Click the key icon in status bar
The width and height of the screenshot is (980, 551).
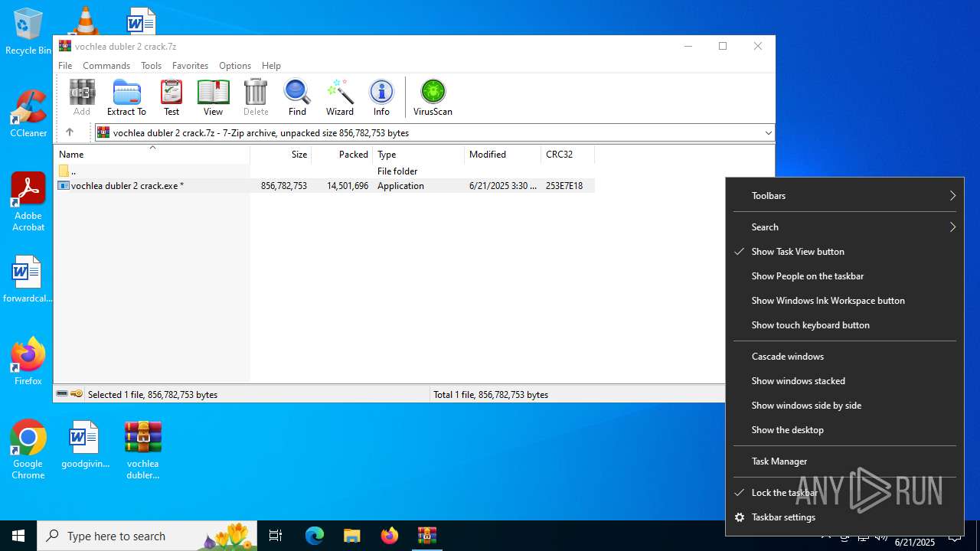77,394
